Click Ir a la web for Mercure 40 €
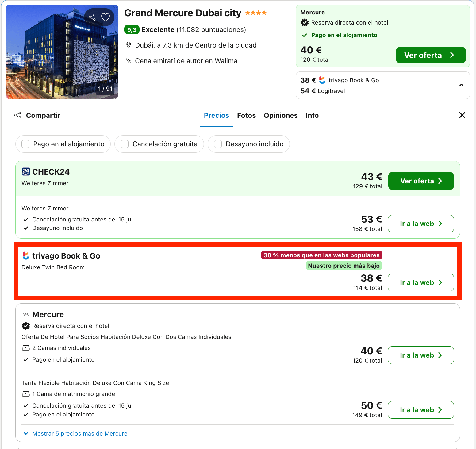 click(421, 355)
